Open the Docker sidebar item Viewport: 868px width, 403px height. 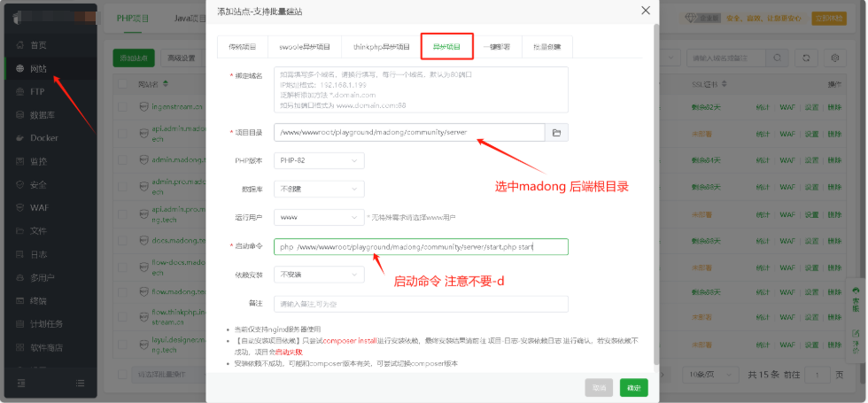point(43,138)
